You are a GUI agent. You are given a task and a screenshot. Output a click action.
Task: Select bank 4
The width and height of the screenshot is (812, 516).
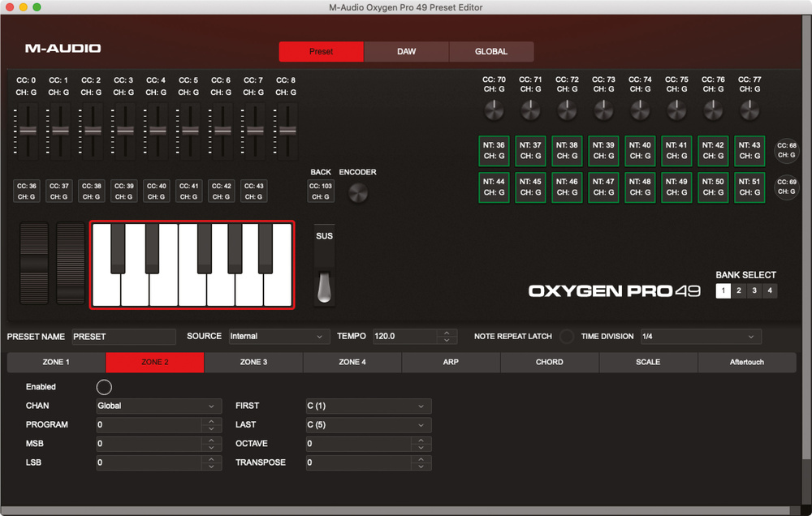click(x=770, y=291)
